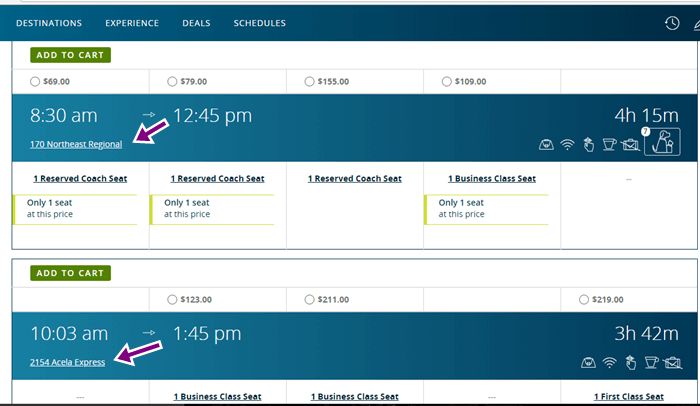The height and width of the screenshot is (406, 700).
Task: Click the carry-on bag icon for Acela Express
Action: [588, 363]
